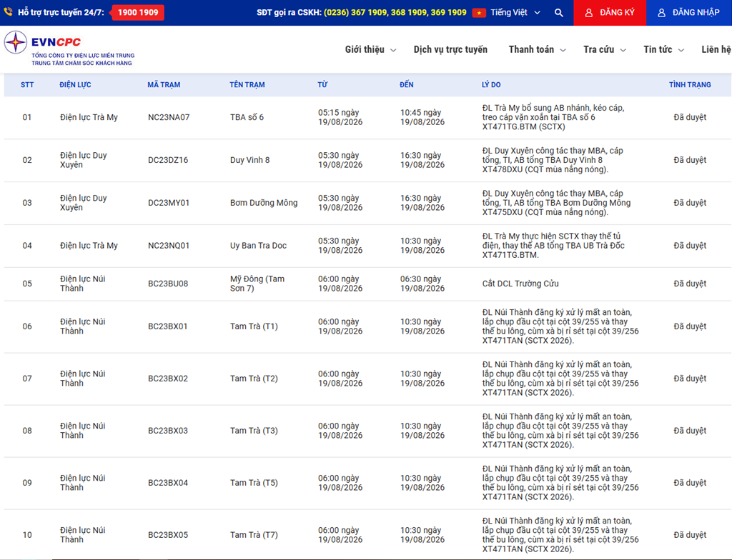Click the search magnifier icon
Image resolution: width=732 pixels, height=560 pixels.
point(559,13)
